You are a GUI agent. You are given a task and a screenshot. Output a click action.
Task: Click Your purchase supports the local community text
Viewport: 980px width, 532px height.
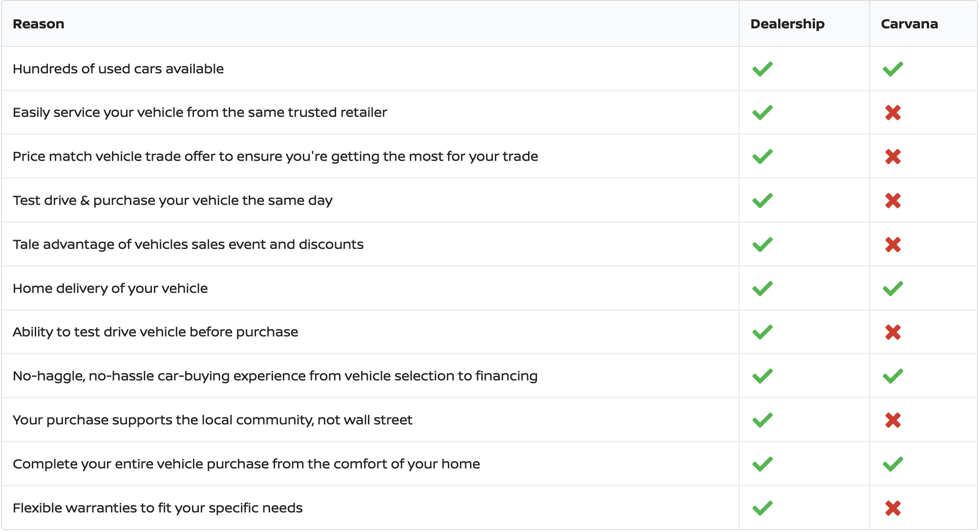coord(213,420)
